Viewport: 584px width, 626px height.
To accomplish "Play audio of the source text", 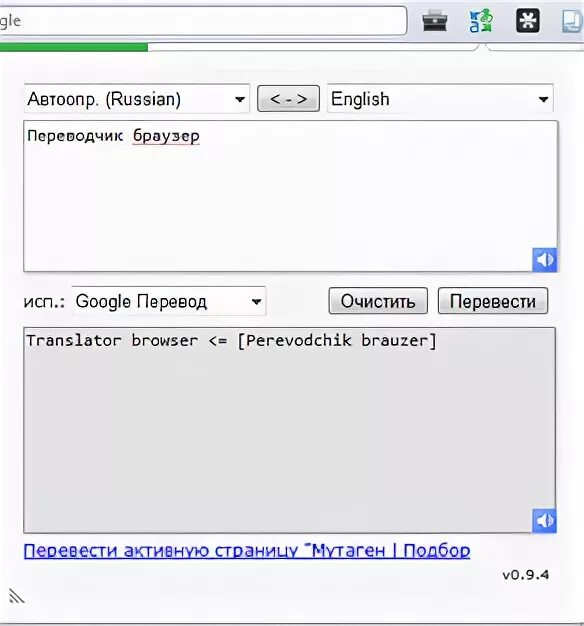I will point(545,260).
